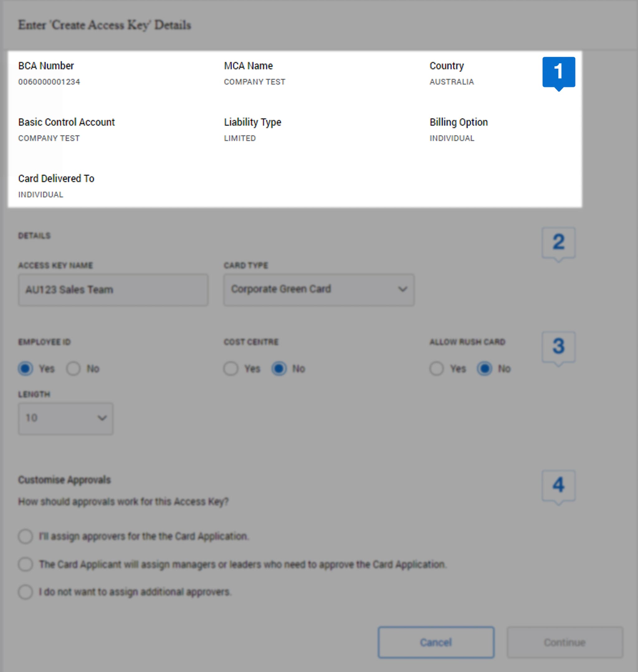Click the Continue button
638x672 pixels.
[565, 642]
